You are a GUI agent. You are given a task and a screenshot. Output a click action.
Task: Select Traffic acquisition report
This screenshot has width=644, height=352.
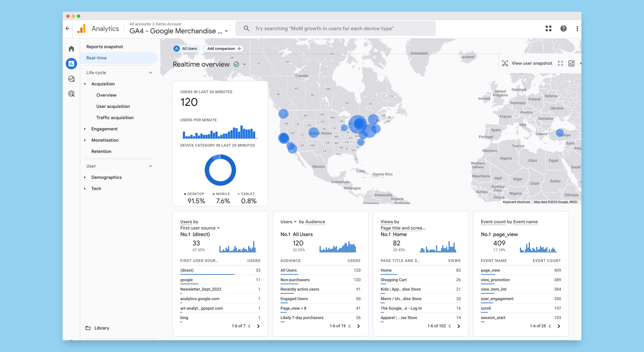pyautogui.click(x=115, y=118)
